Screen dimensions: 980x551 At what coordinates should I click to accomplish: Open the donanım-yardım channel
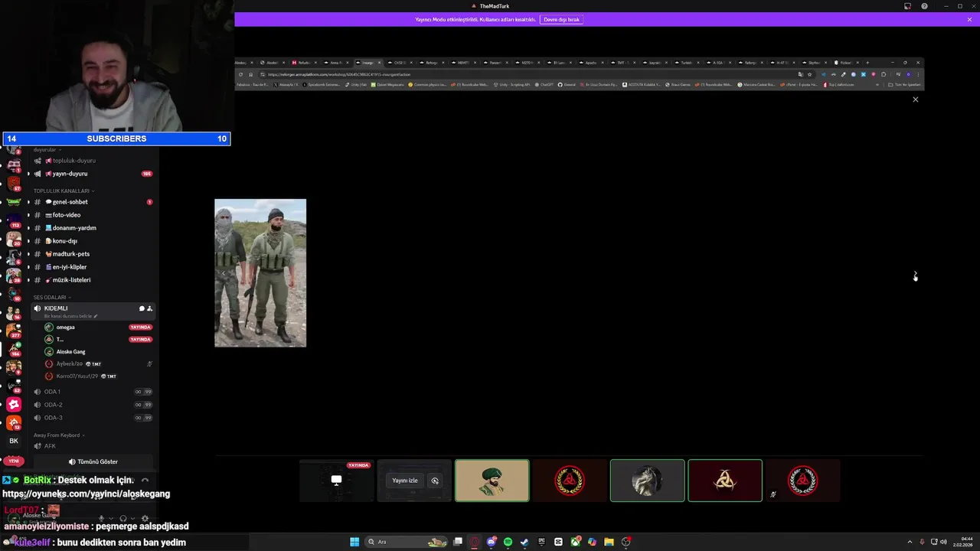pyautogui.click(x=92, y=228)
